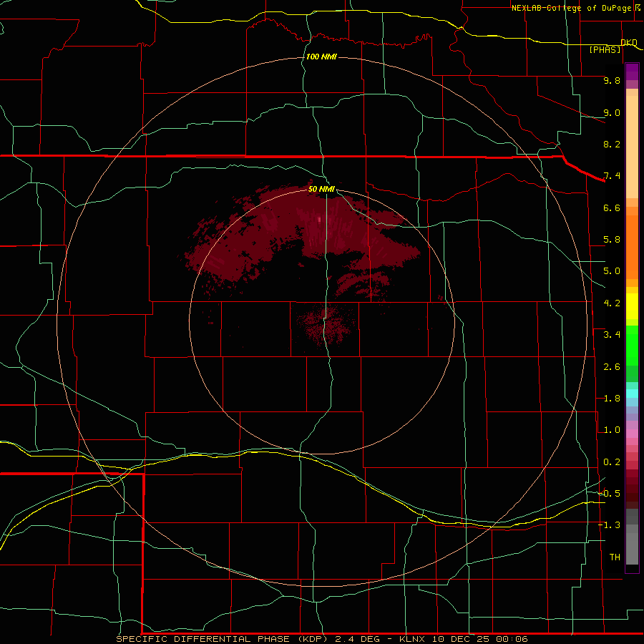The width and height of the screenshot is (644, 644).
Task: Click the 50 NMI range ring label
Action: tap(321, 190)
